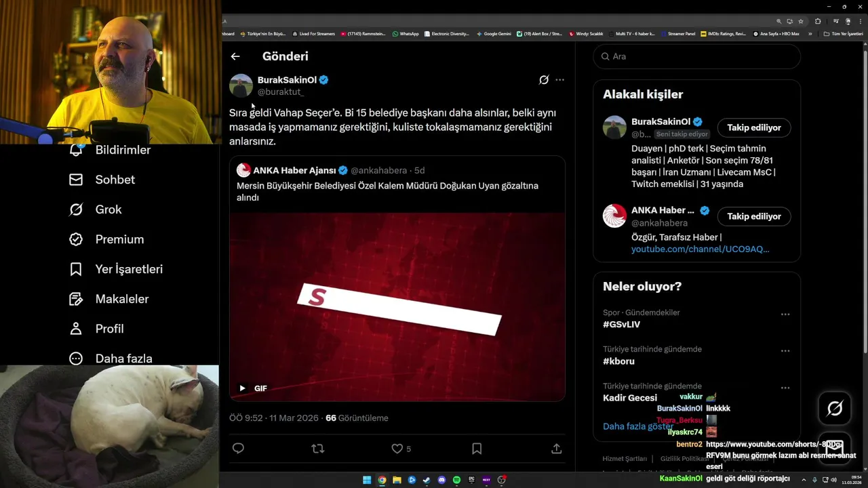Open the three-dot menu on the post
This screenshot has width=868, height=488.
(559, 80)
